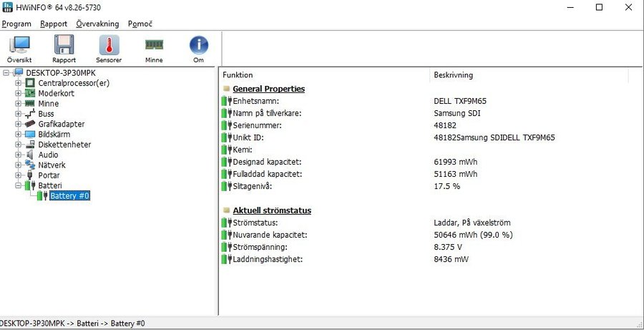Click the battery icon next to Enhetsnamn
Viewport: 644px width, 330px height.
(x=227, y=101)
